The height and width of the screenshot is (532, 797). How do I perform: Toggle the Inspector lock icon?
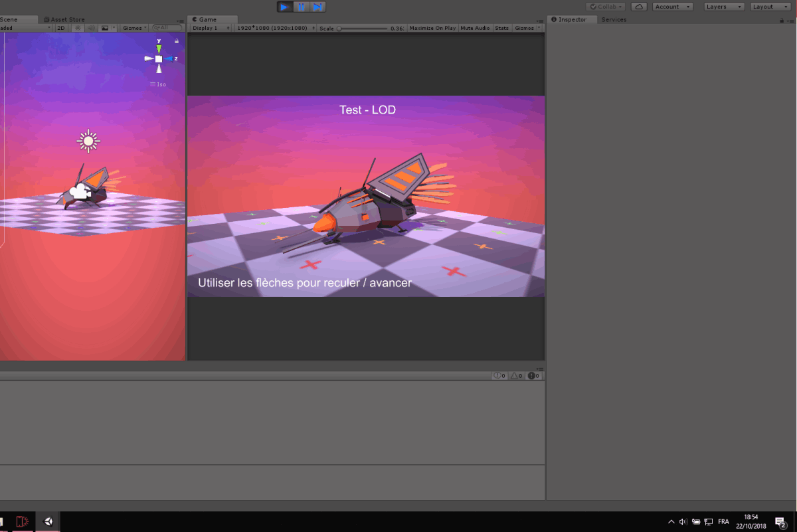[x=782, y=21]
